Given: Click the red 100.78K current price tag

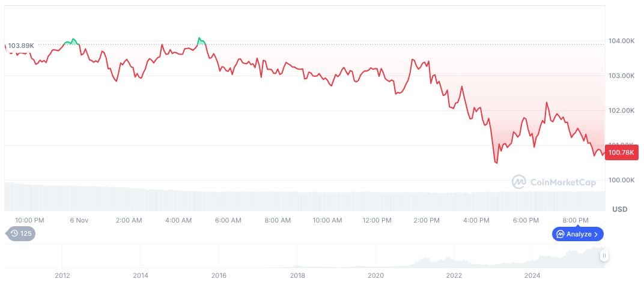Looking at the screenshot, I should [621, 153].
